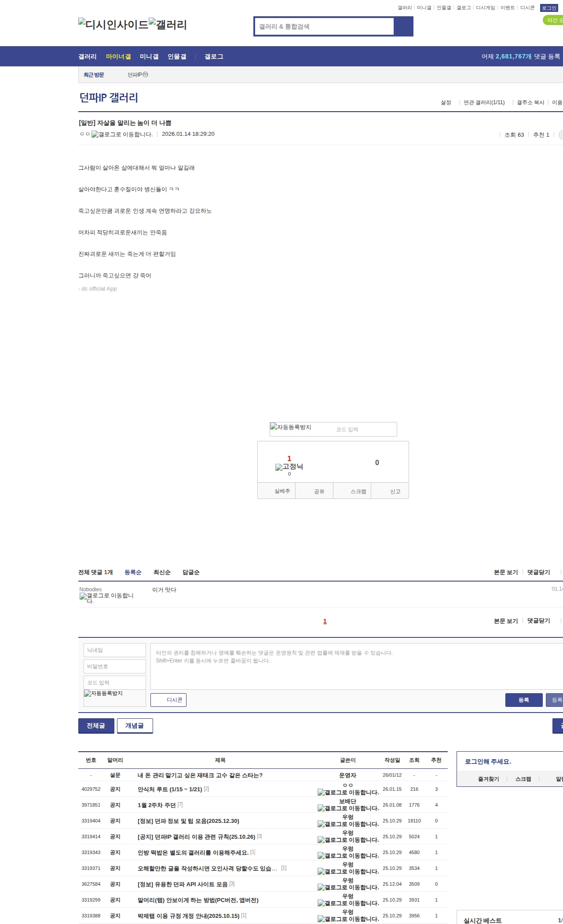
Task: Select 마이너갤 in the blue navigation bar
Action: (x=118, y=56)
